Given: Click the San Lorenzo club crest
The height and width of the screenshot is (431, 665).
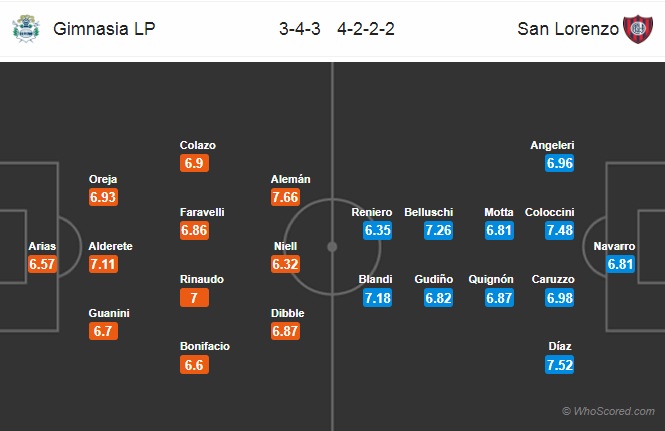Looking at the screenshot, I should point(638,29).
